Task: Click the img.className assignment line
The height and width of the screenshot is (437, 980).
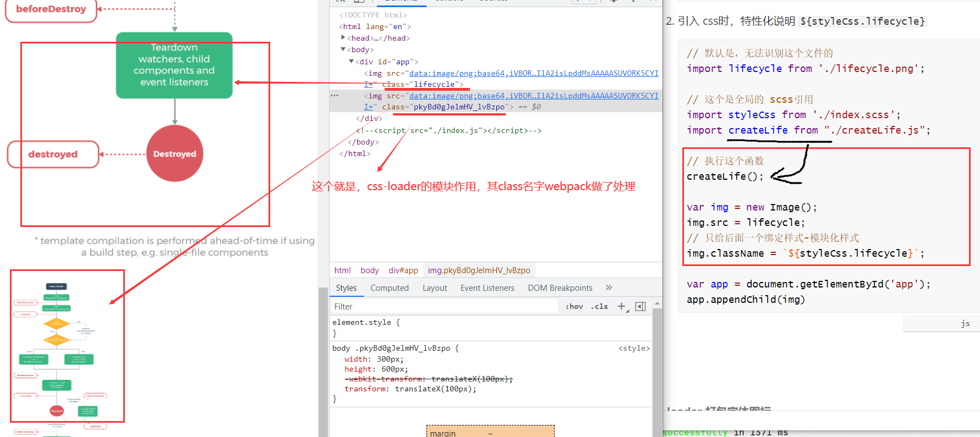Action: 806,253
